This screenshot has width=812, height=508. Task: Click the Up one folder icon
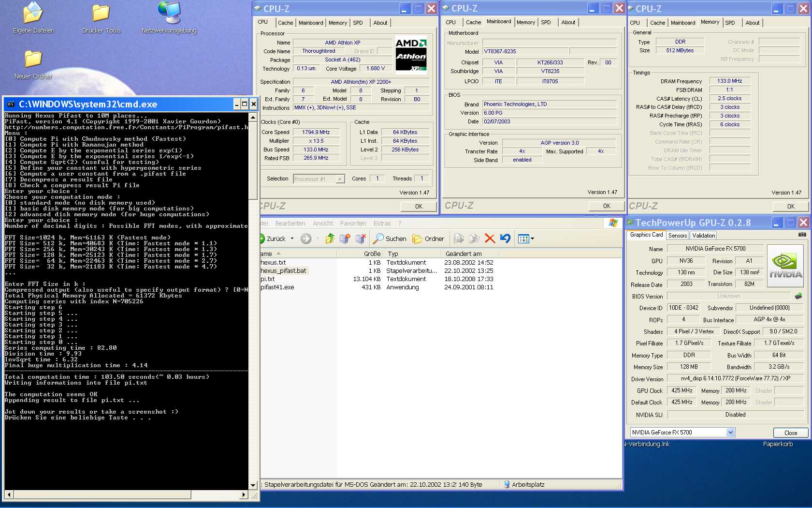point(330,239)
